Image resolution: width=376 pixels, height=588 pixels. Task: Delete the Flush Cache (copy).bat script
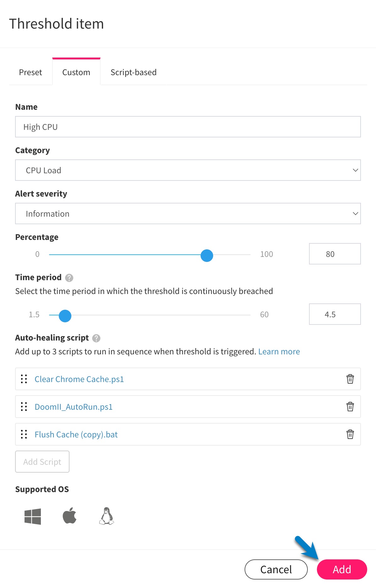click(x=350, y=435)
